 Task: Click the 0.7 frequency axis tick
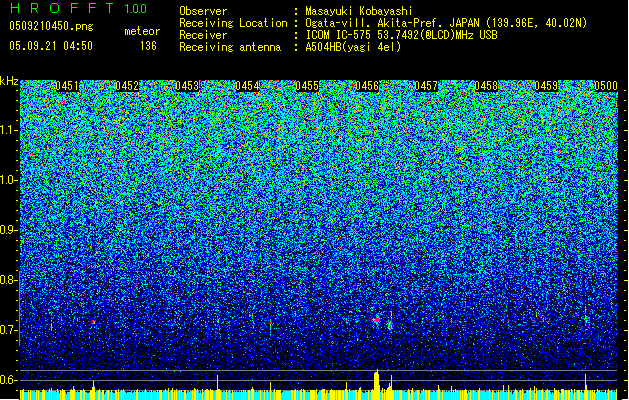coord(9,330)
